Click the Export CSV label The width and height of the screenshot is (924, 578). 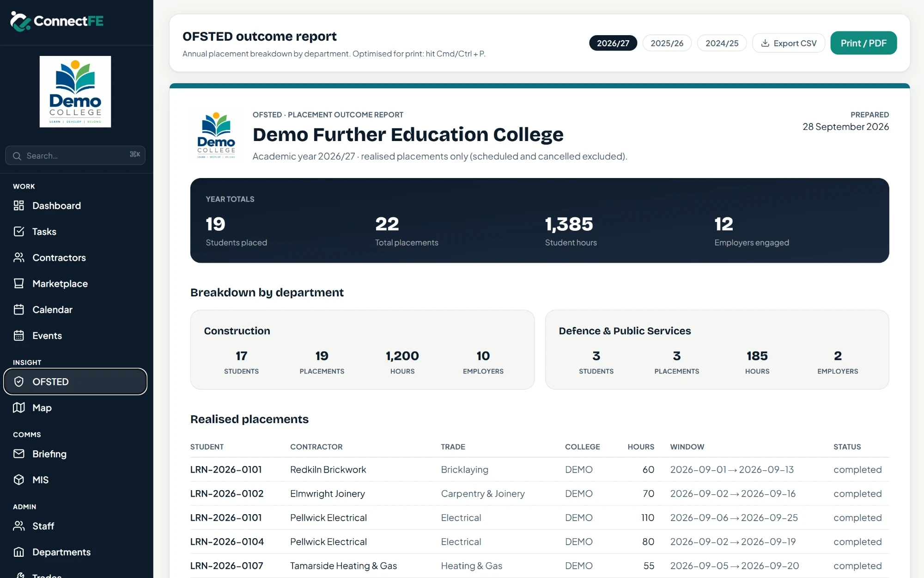tap(795, 43)
